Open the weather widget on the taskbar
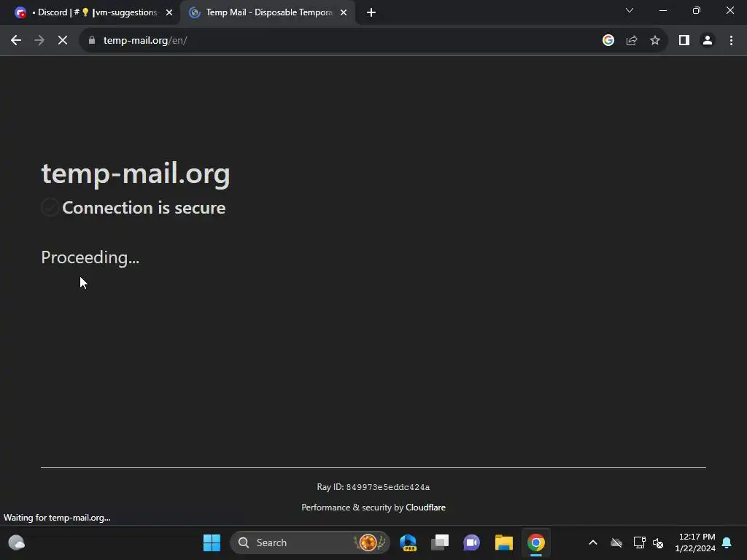 click(x=17, y=542)
